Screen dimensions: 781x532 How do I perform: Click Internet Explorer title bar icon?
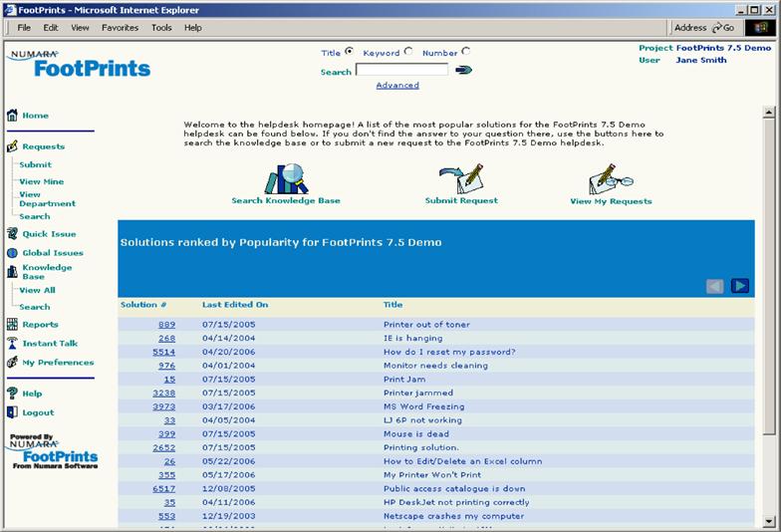(x=10, y=10)
